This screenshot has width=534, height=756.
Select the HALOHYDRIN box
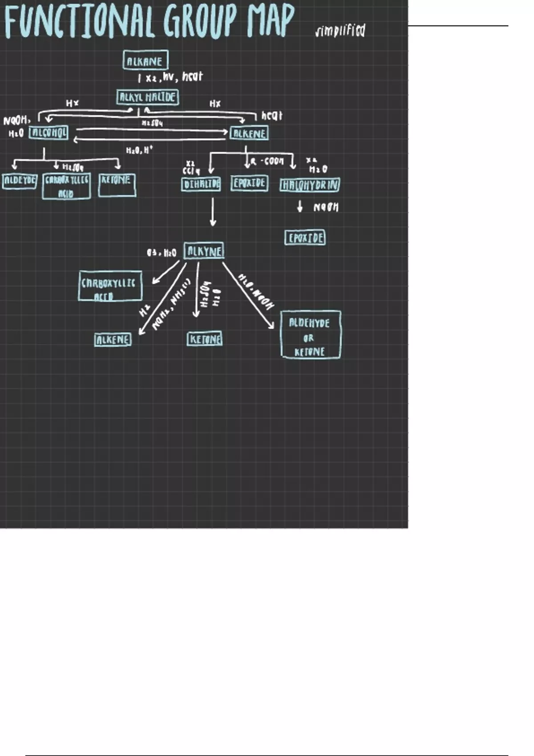pyautogui.click(x=310, y=185)
